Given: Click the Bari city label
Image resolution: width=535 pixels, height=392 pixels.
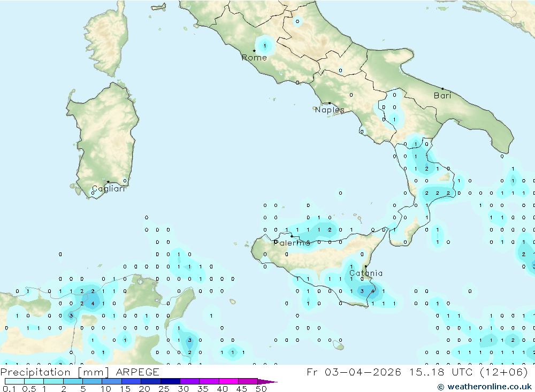Looking at the screenshot, I should tap(442, 96).
